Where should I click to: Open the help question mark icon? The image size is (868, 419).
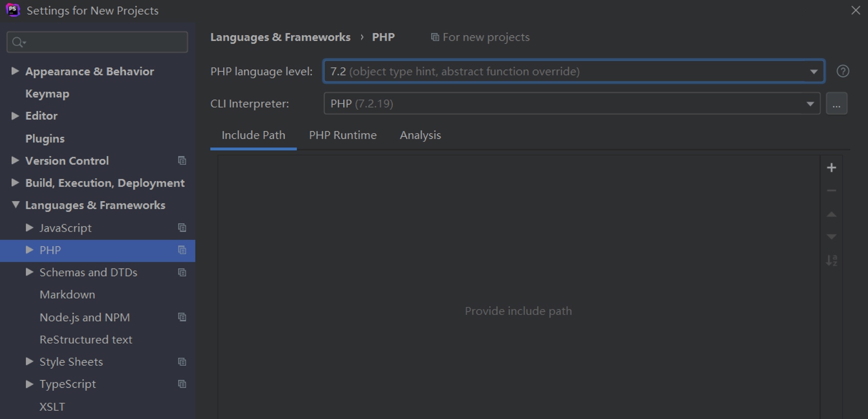[x=843, y=71]
